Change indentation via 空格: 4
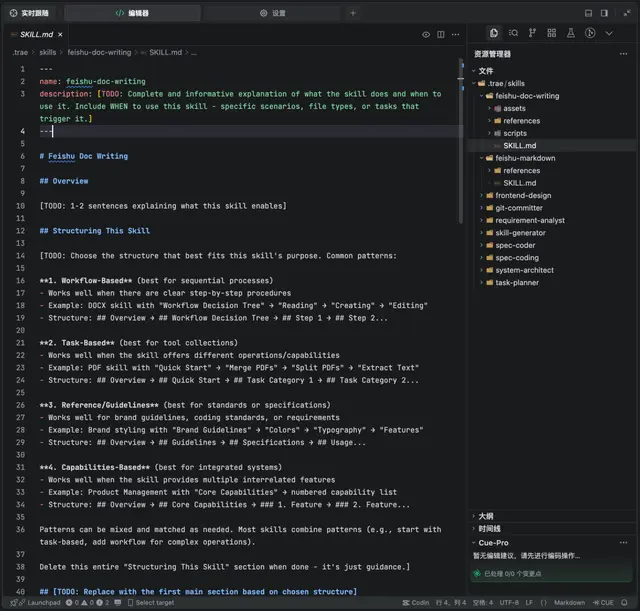The width and height of the screenshot is (640, 611). pyautogui.click(x=483, y=603)
